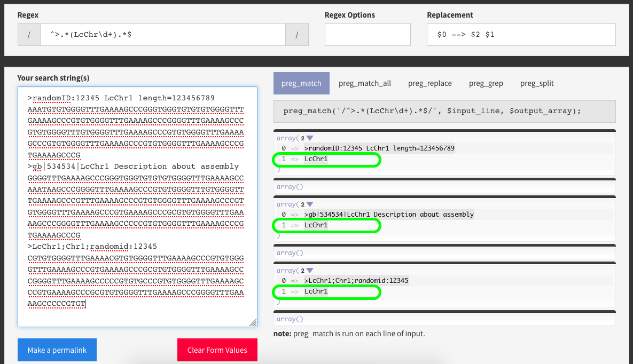Click the first LcChr1 captured group result
The image size is (633, 364).
316,159
